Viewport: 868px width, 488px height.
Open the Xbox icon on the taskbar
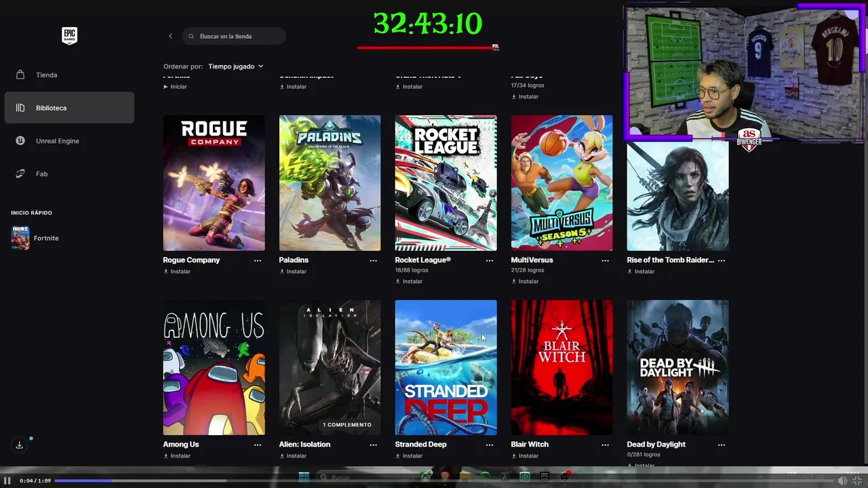coord(426,477)
